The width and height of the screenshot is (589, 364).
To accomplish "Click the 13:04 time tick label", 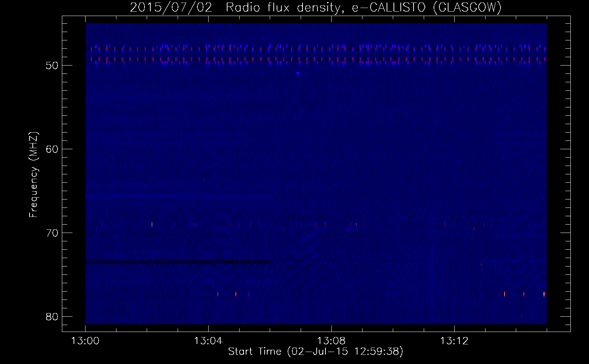I will [x=208, y=341].
